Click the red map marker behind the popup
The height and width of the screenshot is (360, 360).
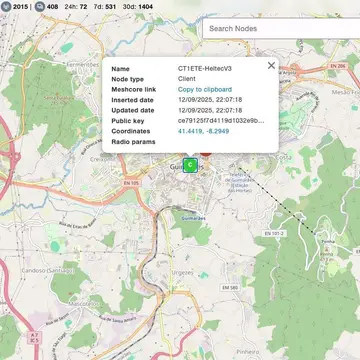206,155
